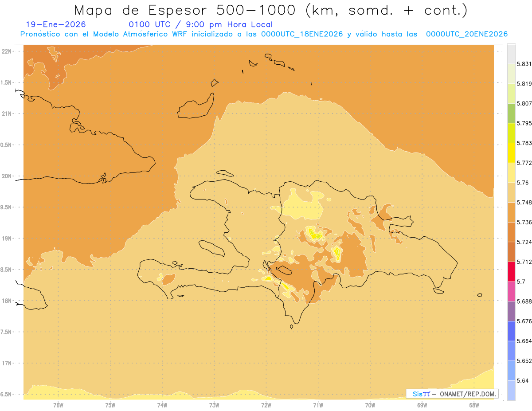Screen dimensions: 532x411
Task: Click the red legend swatch between 5.7 and 5.712
Action: (511, 271)
